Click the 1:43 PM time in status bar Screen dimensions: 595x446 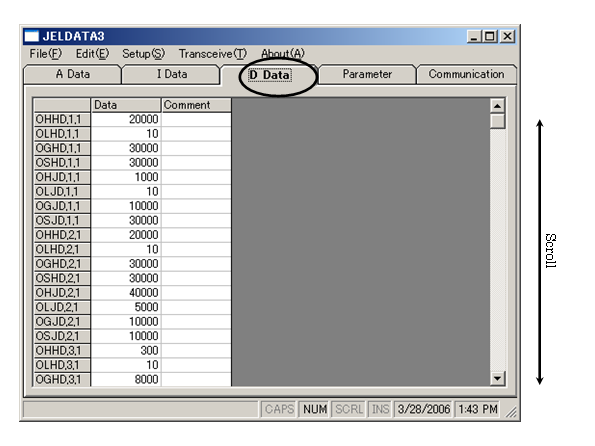[x=477, y=409]
